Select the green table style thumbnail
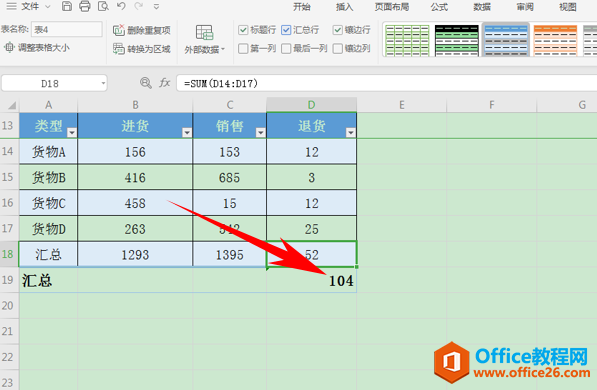The width and height of the screenshot is (597, 390). 407,40
